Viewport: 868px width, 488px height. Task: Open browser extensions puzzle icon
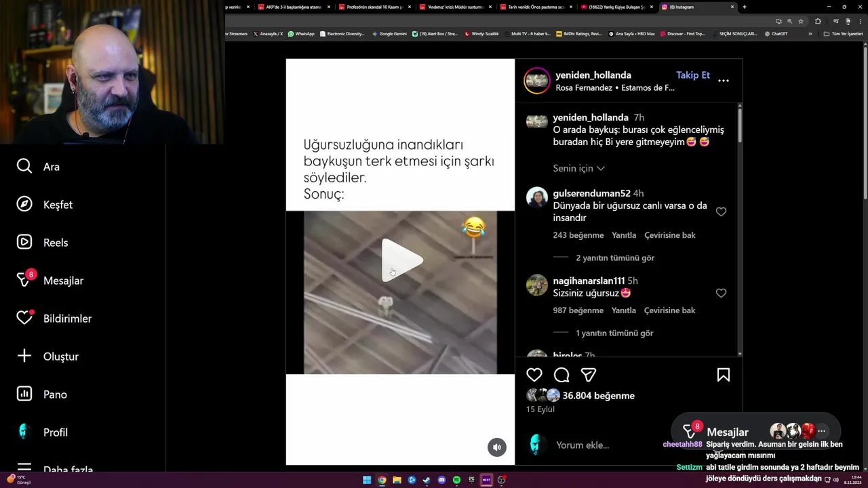[x=818, y=21]
